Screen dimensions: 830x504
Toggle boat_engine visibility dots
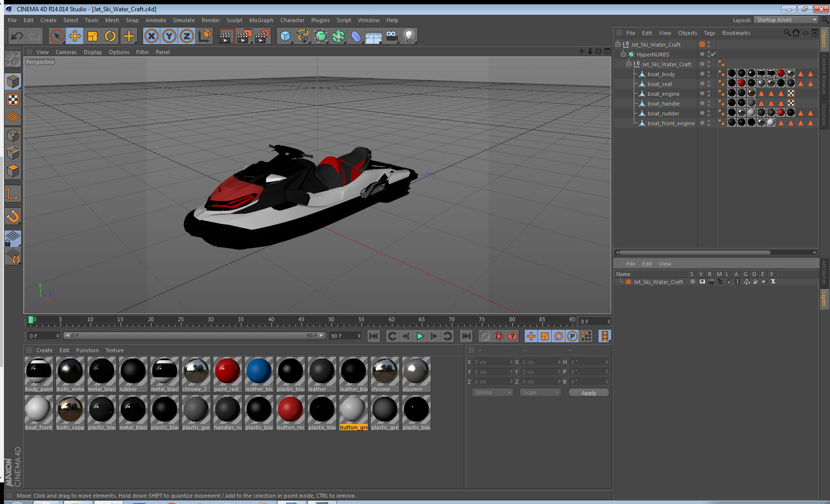(709, 94)
